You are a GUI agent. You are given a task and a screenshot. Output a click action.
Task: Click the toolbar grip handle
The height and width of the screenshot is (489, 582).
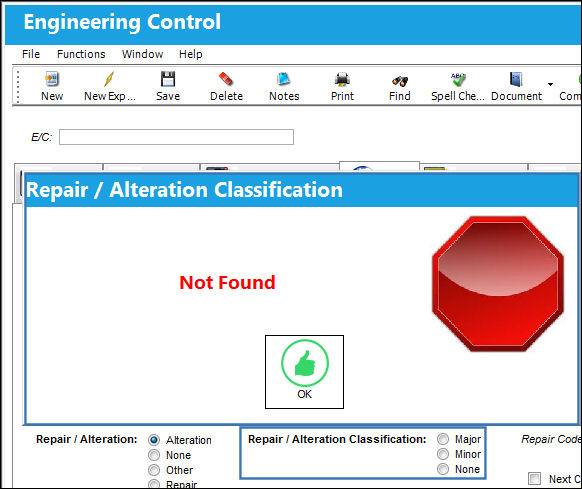(x=18, y=86)
